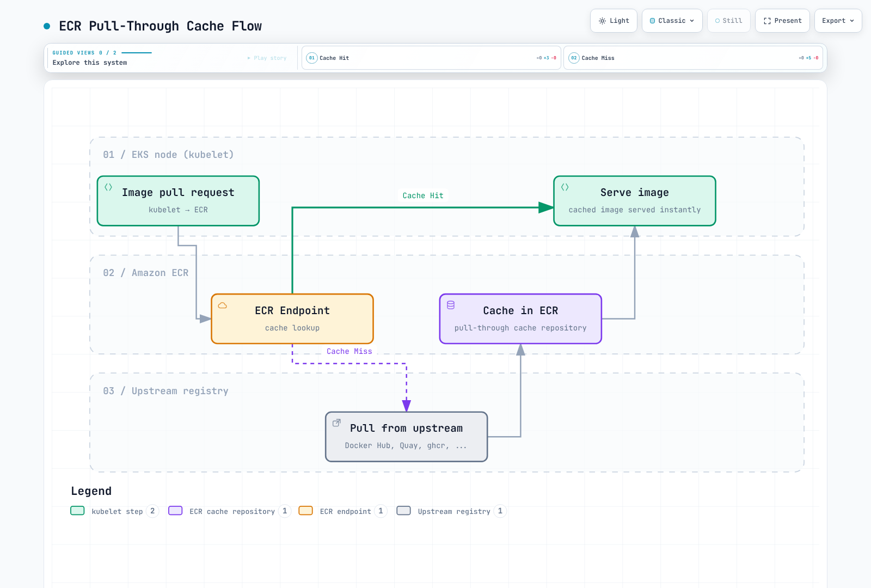Click the sun icon in Light button

point(602,21)
